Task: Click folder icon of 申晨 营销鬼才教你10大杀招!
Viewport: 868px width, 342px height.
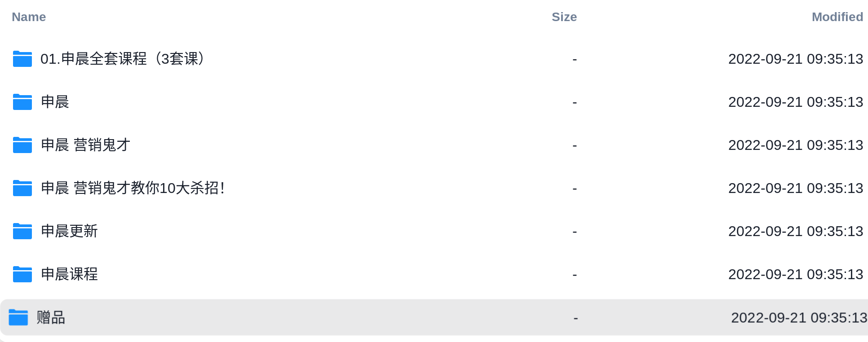Action: [x=22, y=188]
